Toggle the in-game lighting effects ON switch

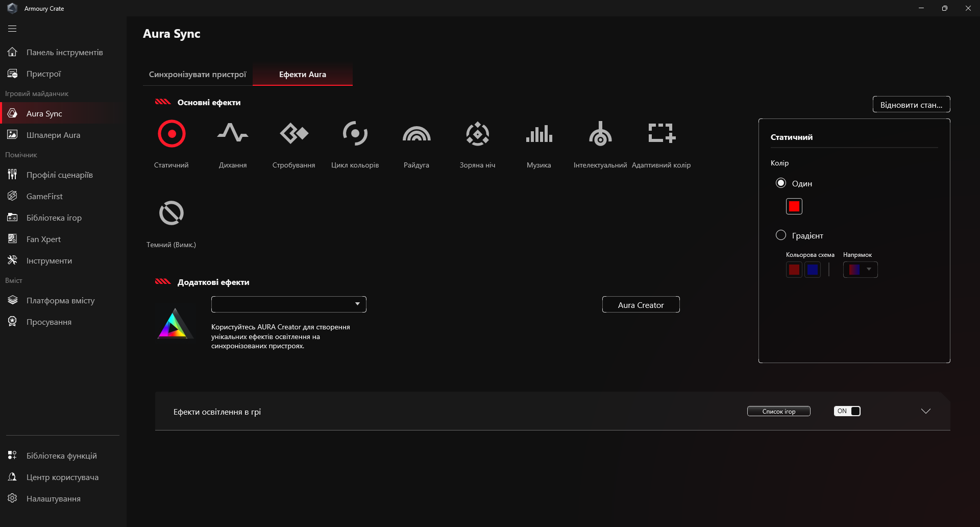[847, 411]
